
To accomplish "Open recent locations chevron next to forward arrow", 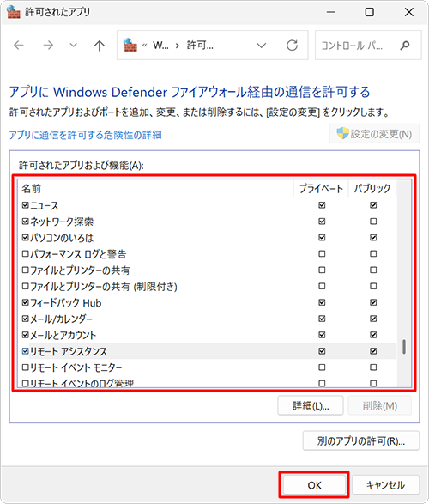I will click(x=74, y=45).
